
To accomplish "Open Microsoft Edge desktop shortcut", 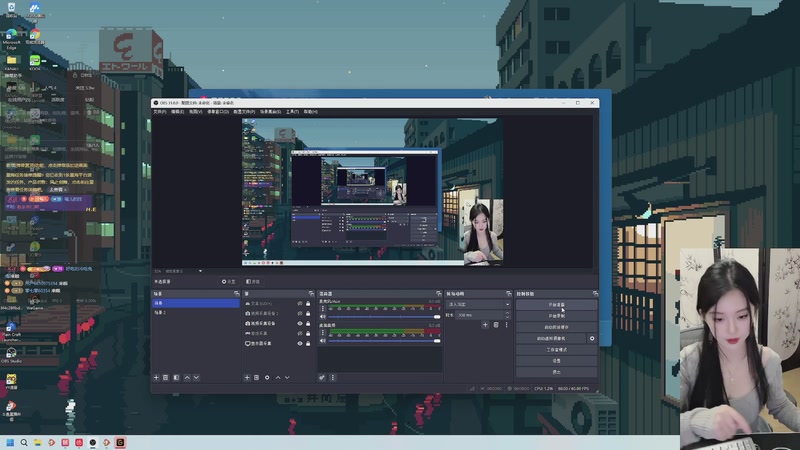I will [11, 39].
